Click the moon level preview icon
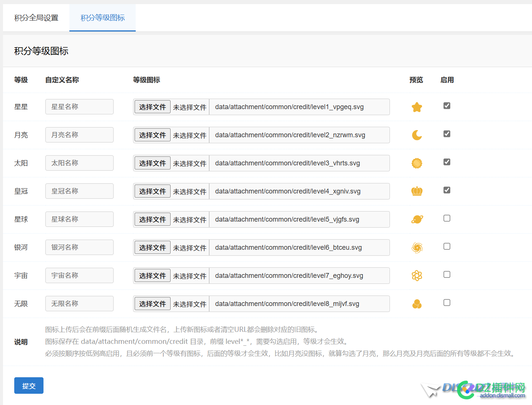The width and height of the screenshot is (532, 405). [417, 135]
